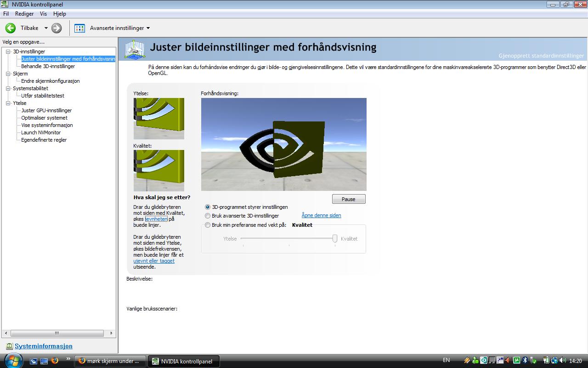Viewport: 588px width, 368px height.
Task: Open 'Utfør stabilitetstest' in the tree
Action: coord(43,96)
